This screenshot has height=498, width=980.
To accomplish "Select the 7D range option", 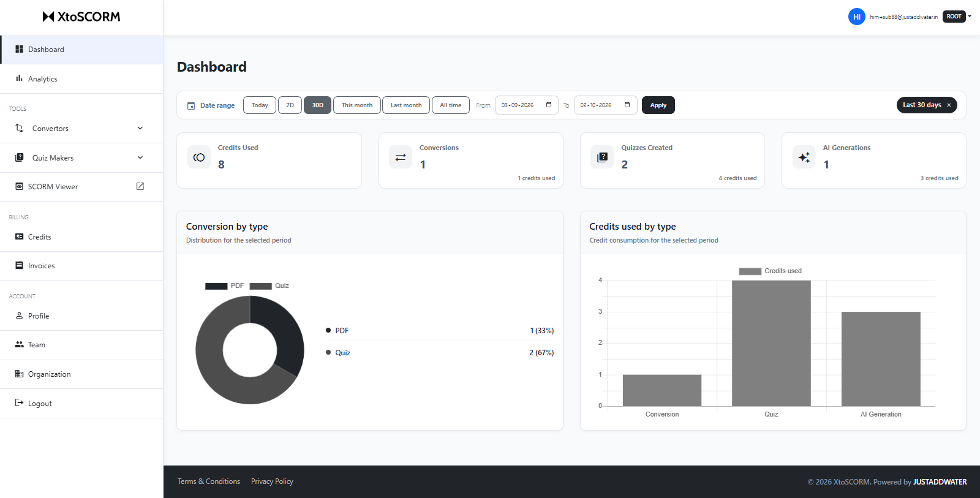I will [x=290, y=105].
